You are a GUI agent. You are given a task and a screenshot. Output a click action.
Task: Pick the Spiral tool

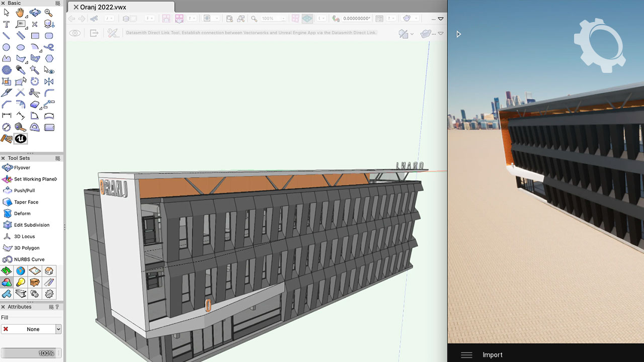(x=7, y=70)
